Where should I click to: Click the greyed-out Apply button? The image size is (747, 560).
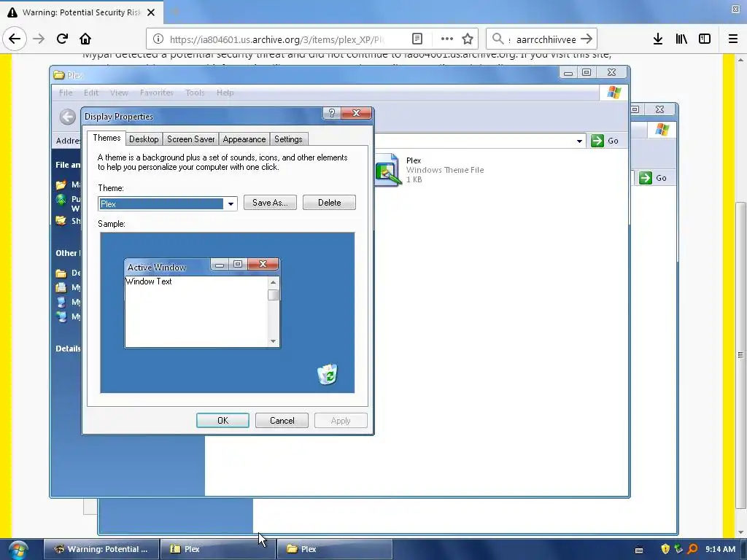tap(341, 421)
